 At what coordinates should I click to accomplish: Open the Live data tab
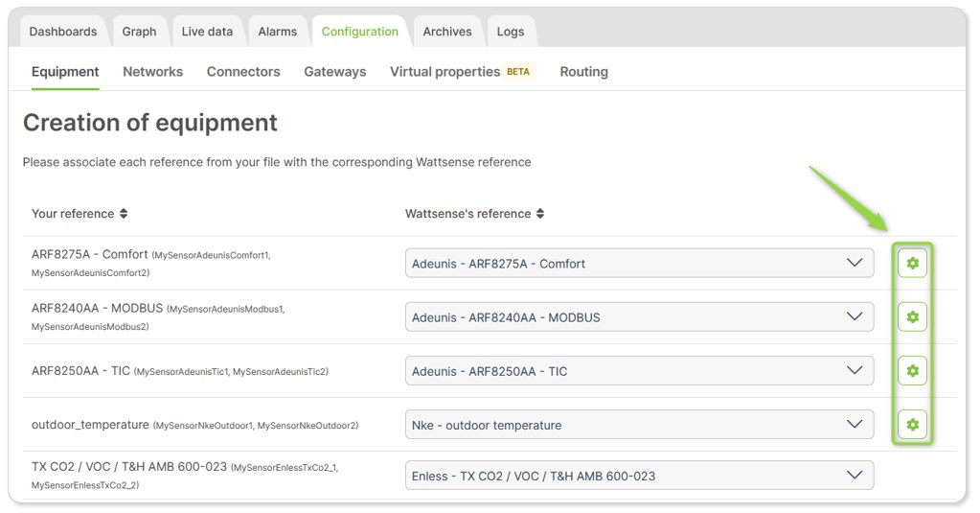(x=207, y=32)
